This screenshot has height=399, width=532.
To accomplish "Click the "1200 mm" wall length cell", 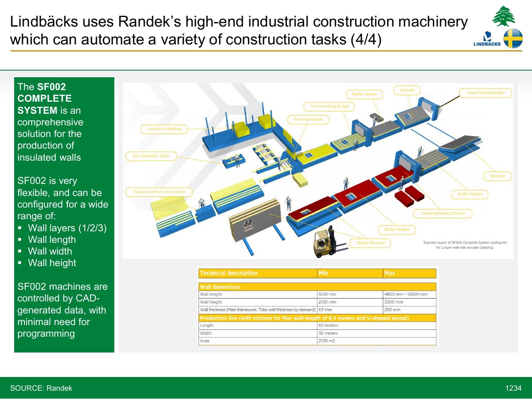I will pyautogui.click(x=350, y=294).
